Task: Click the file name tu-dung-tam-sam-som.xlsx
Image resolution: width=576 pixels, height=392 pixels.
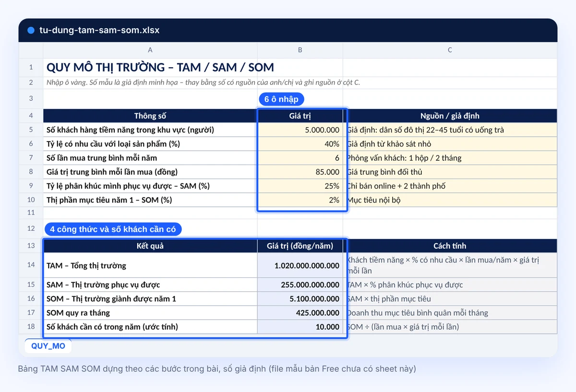Action: [99, 30]
